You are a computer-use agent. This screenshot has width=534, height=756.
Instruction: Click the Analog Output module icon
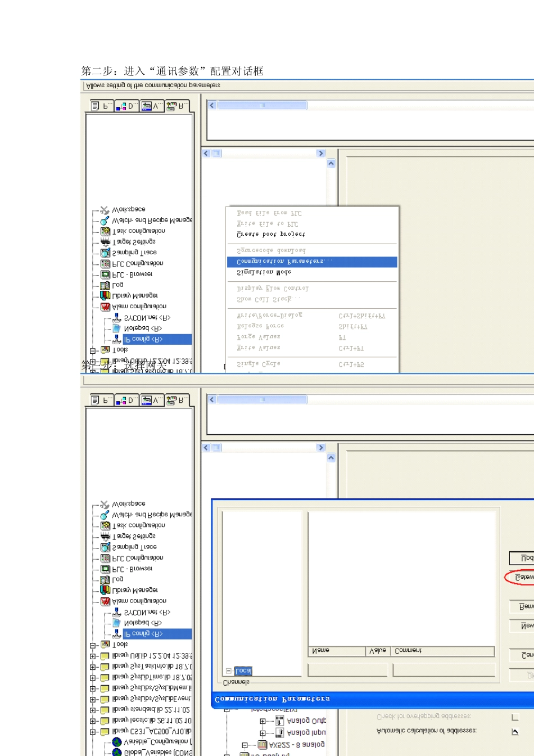click(x=279, y=721)
